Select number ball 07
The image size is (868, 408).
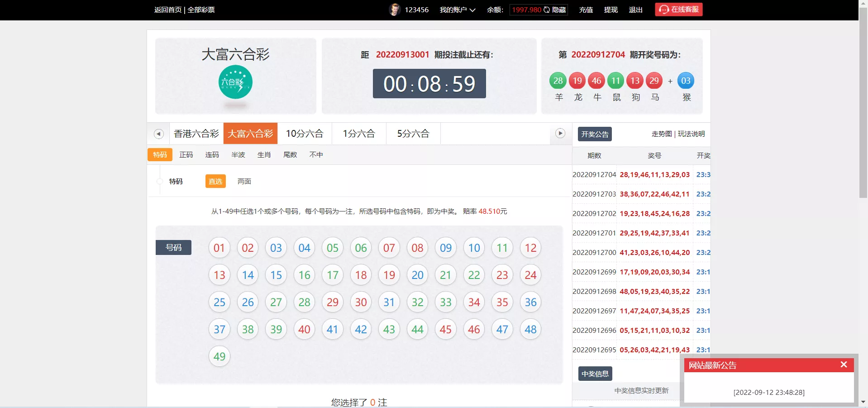coord(389,248)
